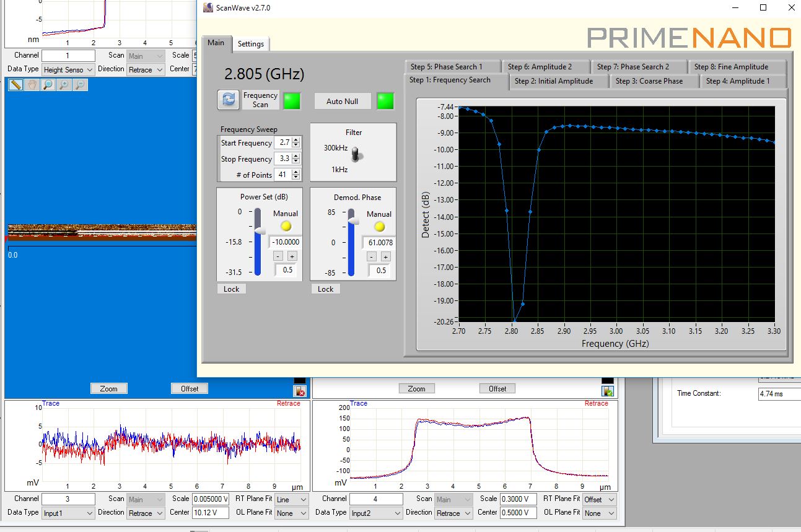This screenshot has height=532, width=801.
Task: Click Offset button above Channel 4 plot
Action: click(497, 388)
